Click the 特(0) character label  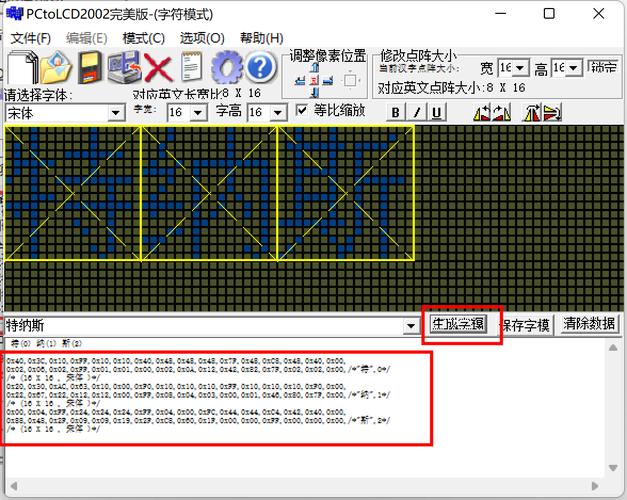[x=20, y=343]
